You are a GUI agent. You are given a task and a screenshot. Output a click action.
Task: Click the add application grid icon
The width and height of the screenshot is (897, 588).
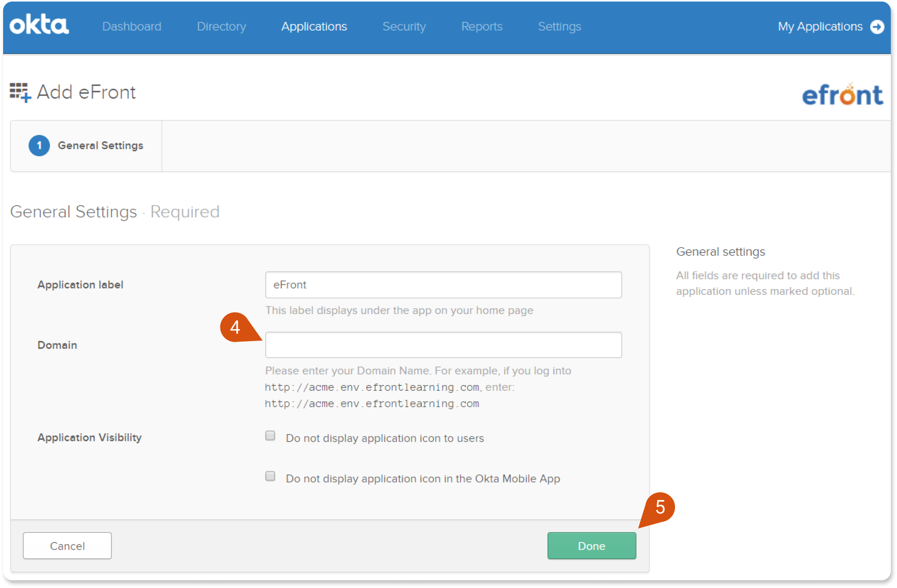[20, 93]
